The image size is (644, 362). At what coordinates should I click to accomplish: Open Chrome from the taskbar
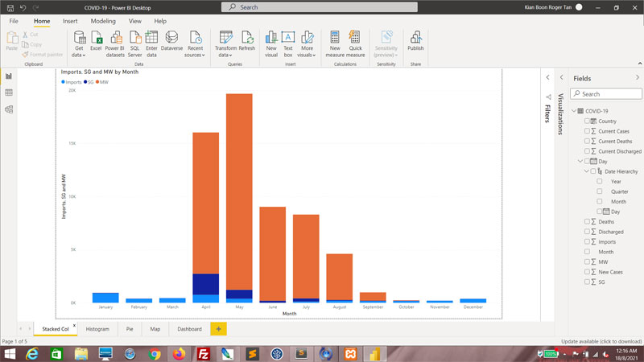(x=155, y=354)
